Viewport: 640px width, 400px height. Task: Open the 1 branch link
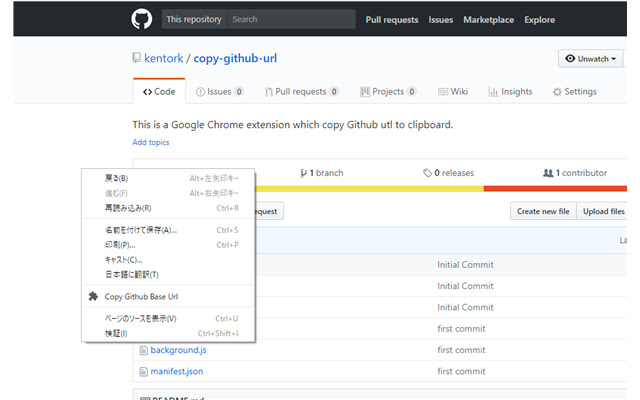click(x=322, y=173)
